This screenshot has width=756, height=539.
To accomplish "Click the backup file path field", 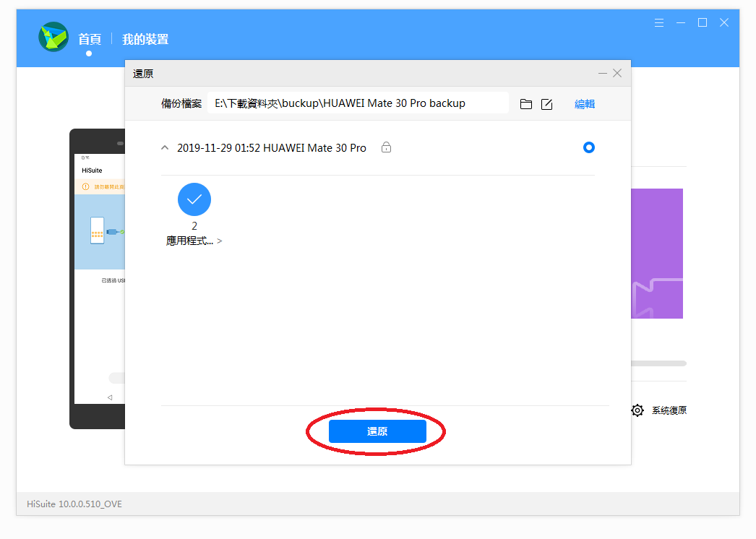I will pos(358,103).
